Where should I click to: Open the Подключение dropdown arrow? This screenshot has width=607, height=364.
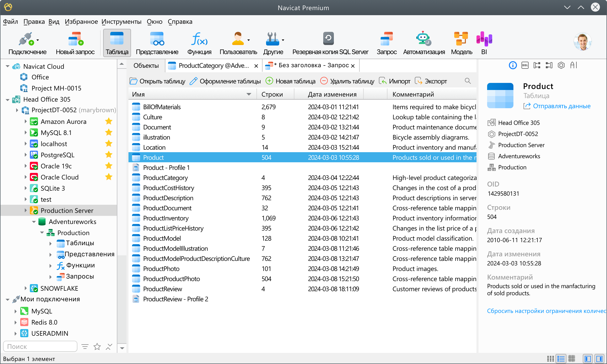tap(38, 40)
